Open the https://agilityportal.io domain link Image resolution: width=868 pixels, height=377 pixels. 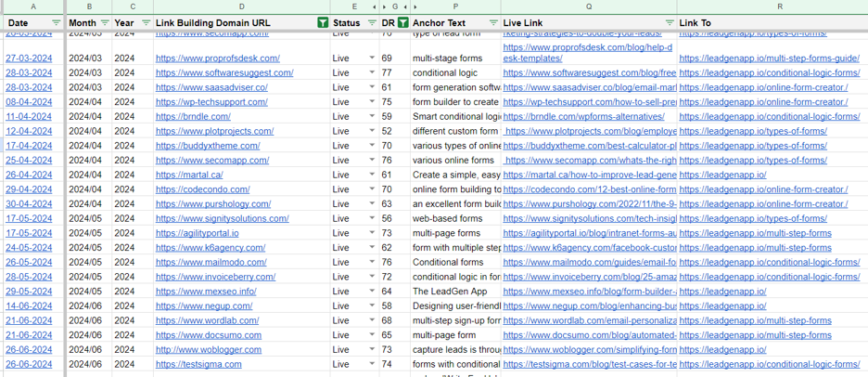[198, 233]
